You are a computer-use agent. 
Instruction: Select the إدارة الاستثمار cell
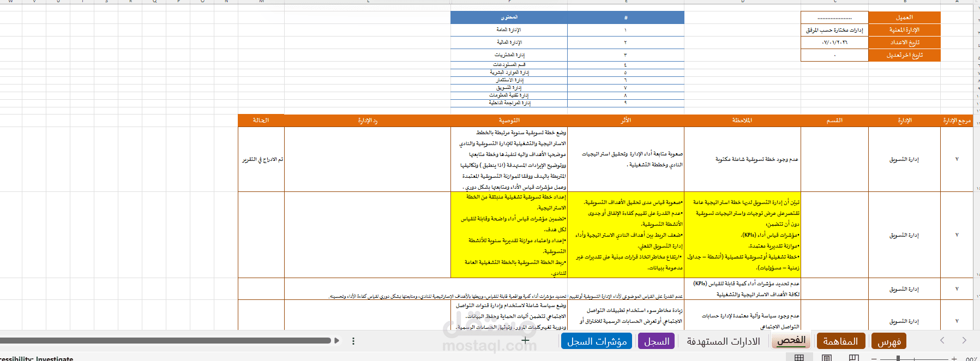509,80
